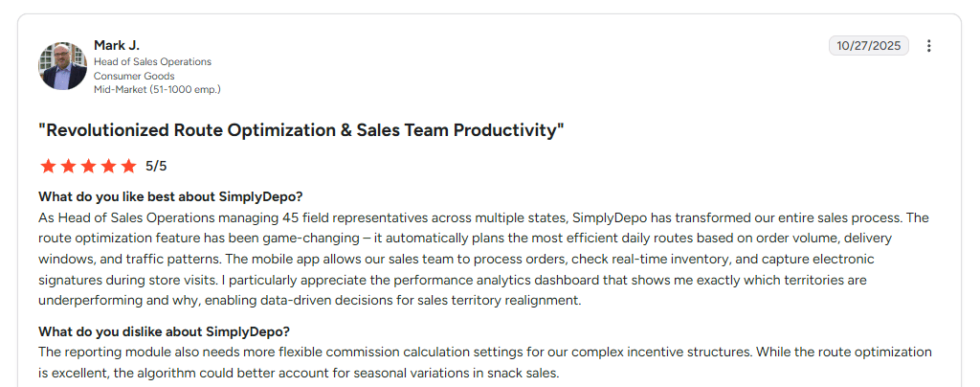
Task: Click the 10/27/2025 date badge
Action: point(869,46)
